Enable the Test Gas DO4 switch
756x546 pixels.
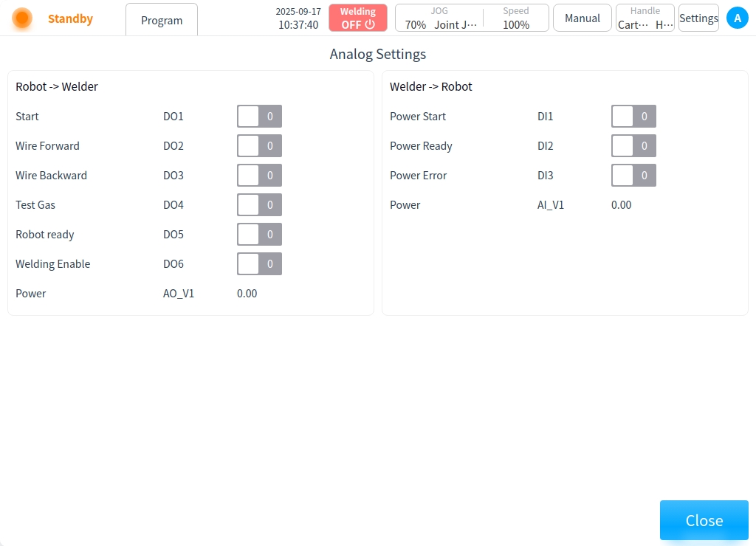tap(259, 205)
